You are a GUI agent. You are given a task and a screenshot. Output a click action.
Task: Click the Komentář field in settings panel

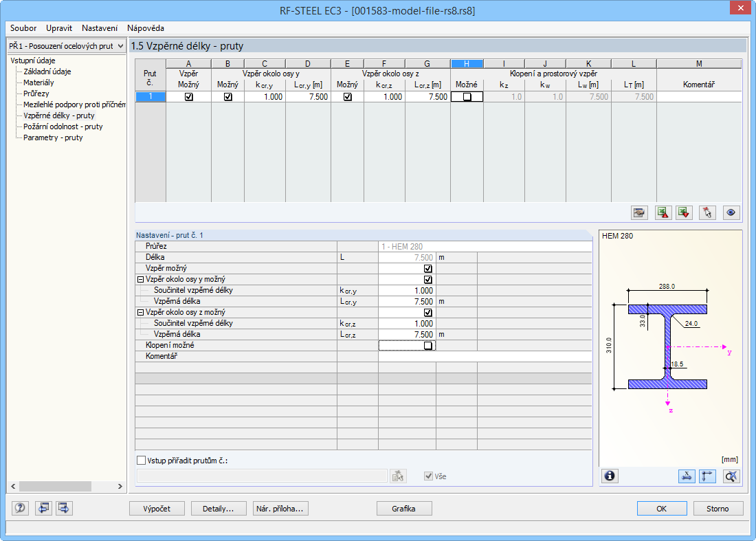[485, 357]
